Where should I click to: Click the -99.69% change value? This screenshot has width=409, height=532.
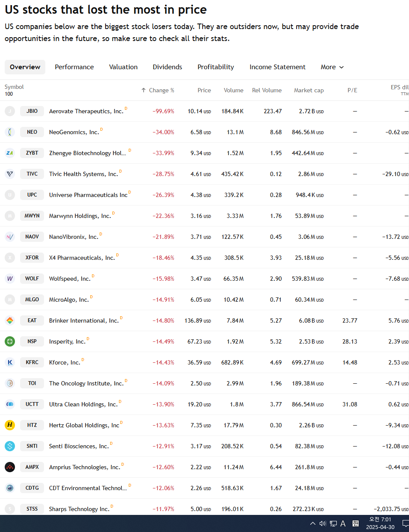tap(163, 111)
